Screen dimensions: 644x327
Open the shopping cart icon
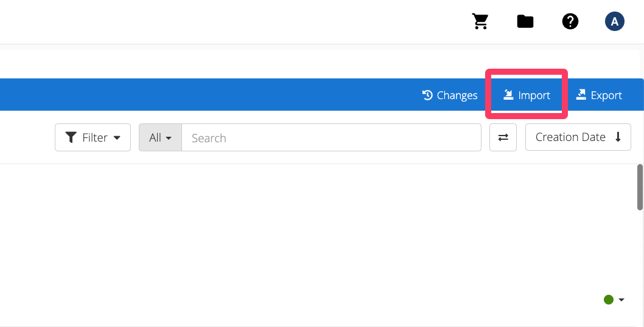(480, 21)
